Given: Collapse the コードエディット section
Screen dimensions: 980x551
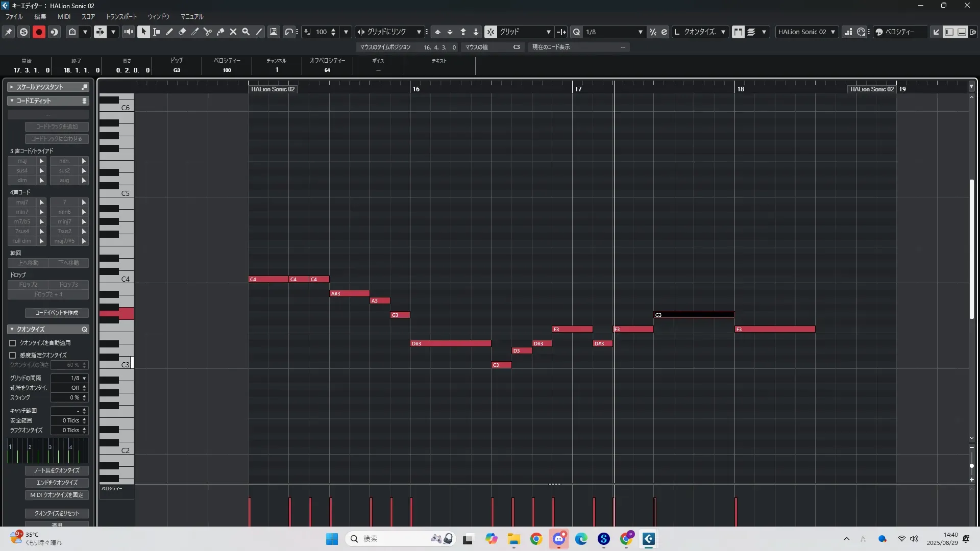Looking at the screenshot, I should (12, 101).
